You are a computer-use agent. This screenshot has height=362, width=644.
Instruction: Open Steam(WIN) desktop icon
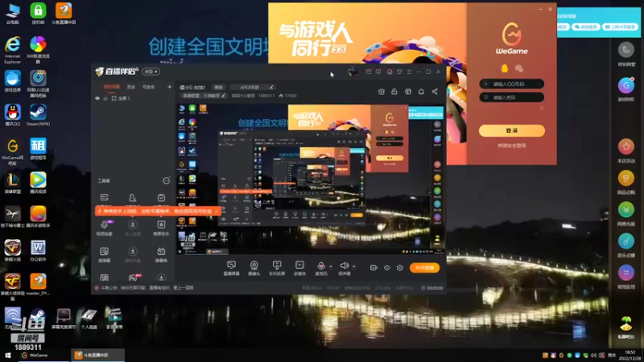pos(38,115)
